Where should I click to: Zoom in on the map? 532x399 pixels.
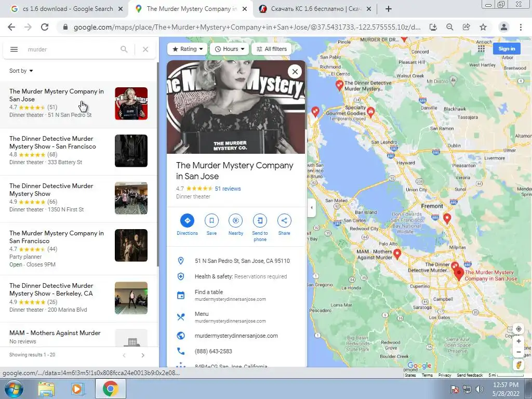518,341
